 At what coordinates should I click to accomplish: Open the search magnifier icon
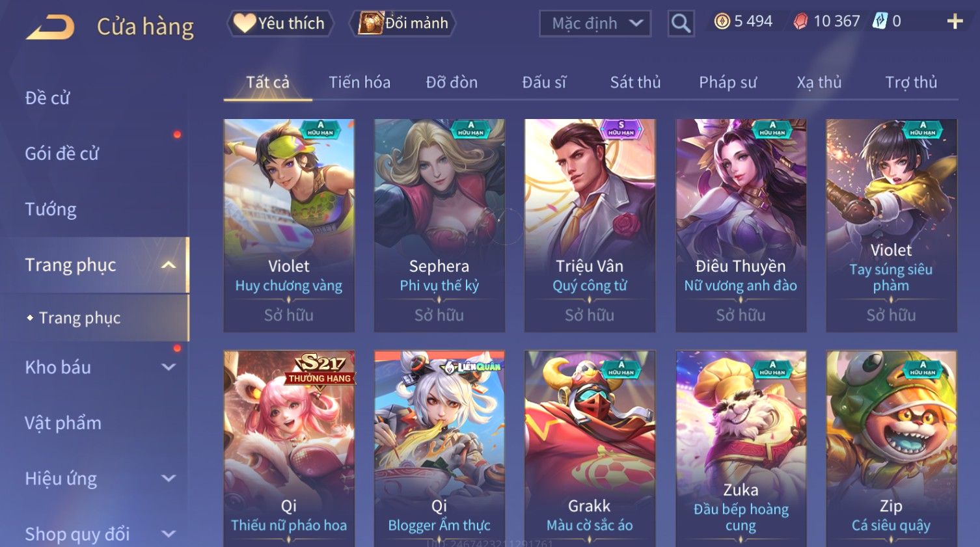(x=681, y=23)
